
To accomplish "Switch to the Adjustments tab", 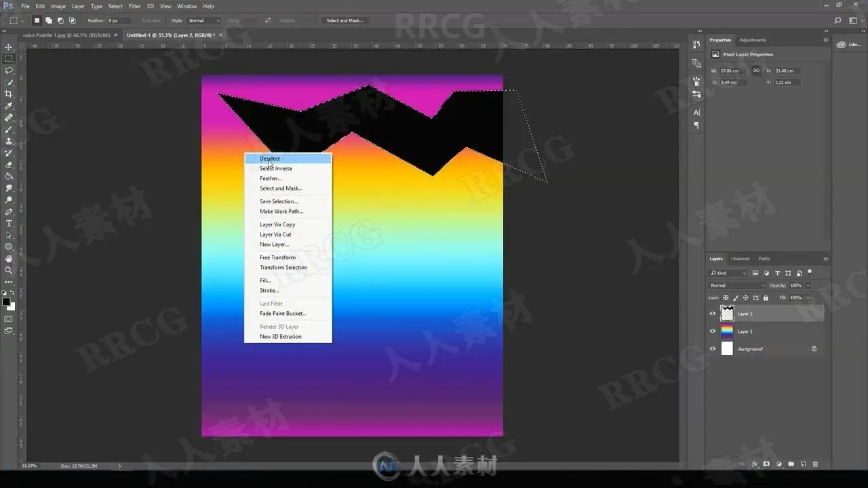I will (753, 40).
